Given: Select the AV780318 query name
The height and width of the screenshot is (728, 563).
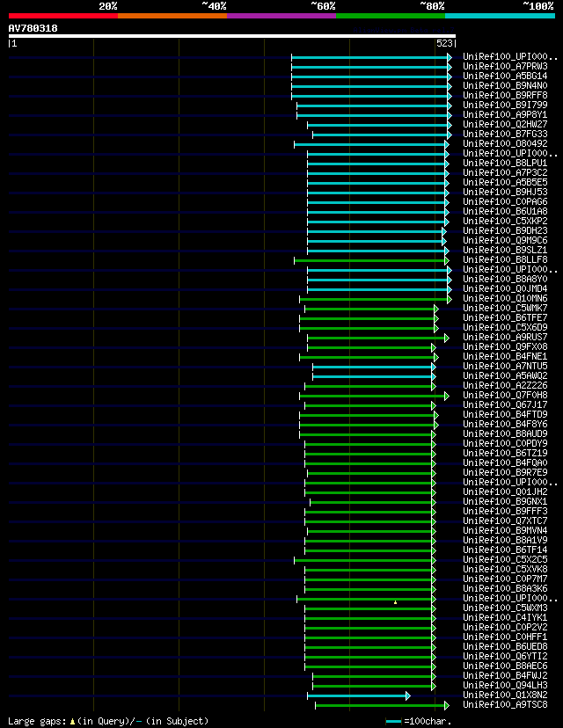Looking at the screenshot, I should 33,28.
